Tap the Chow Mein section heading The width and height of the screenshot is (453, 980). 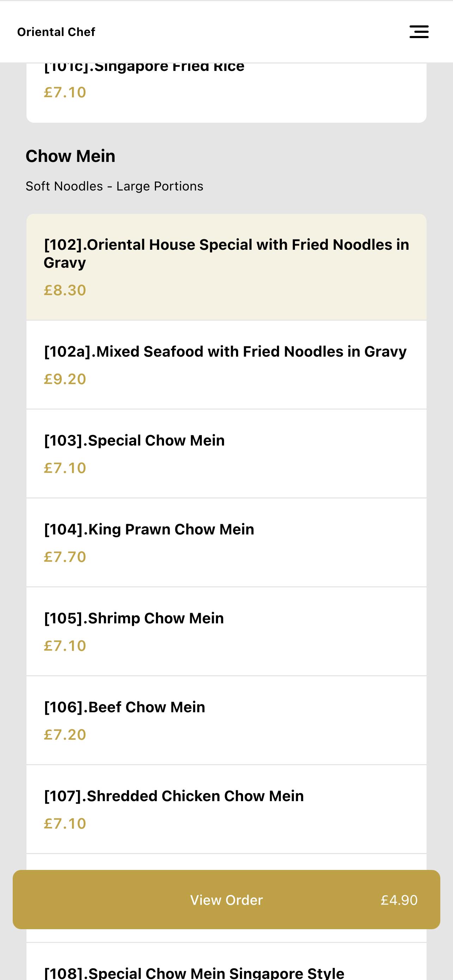click(x=70, y=156)
